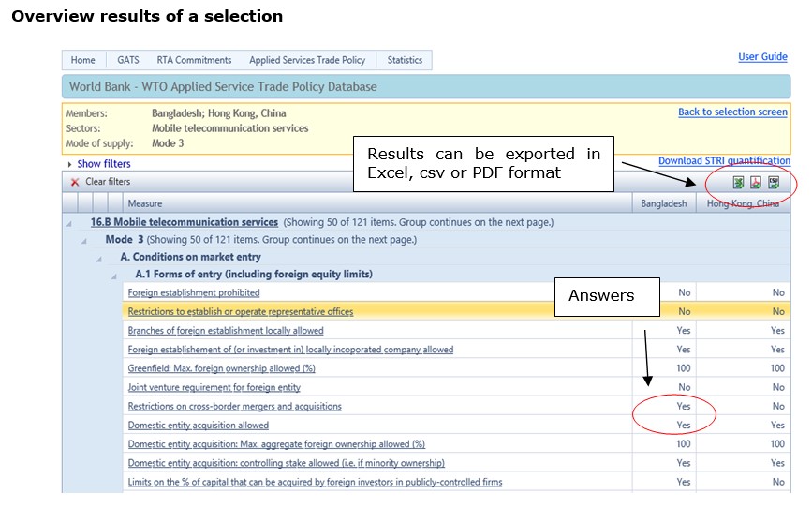Collapse A. Conditions on market entry

99,260
